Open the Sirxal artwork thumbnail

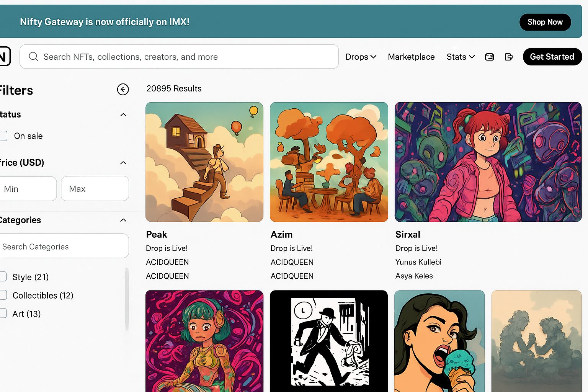point(488,162)
